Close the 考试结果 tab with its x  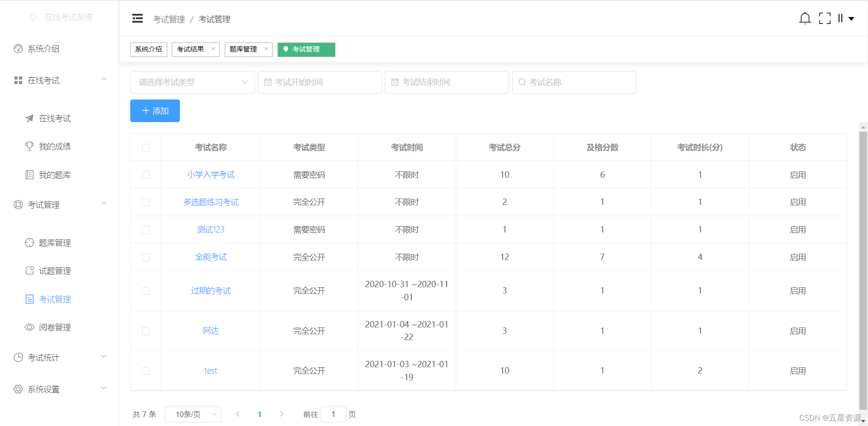213,49
